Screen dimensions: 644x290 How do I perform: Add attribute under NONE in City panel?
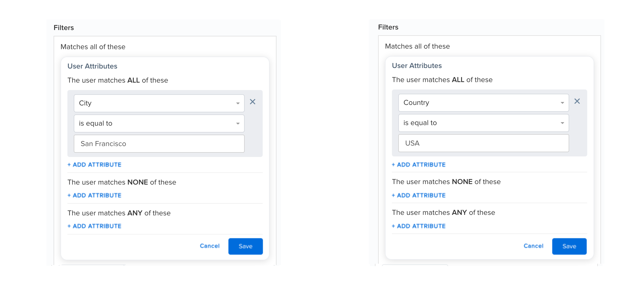coord(94,195)
